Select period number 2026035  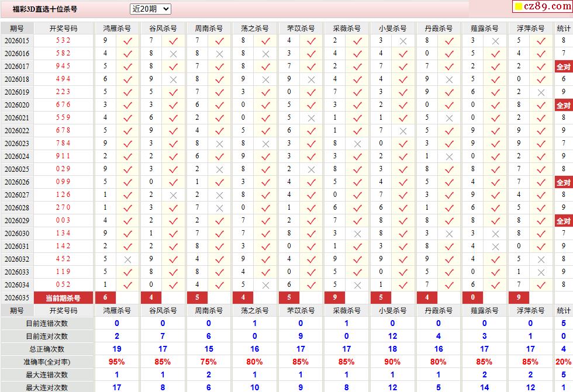(17, 297)
